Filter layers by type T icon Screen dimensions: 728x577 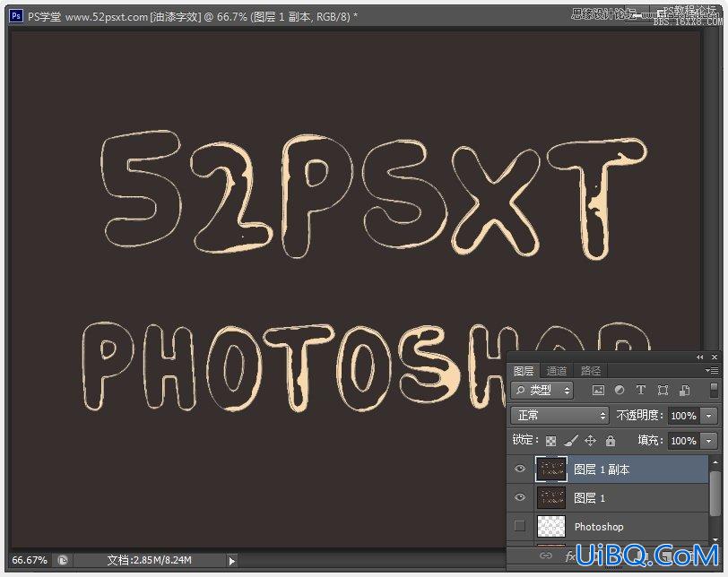[641, 390]
